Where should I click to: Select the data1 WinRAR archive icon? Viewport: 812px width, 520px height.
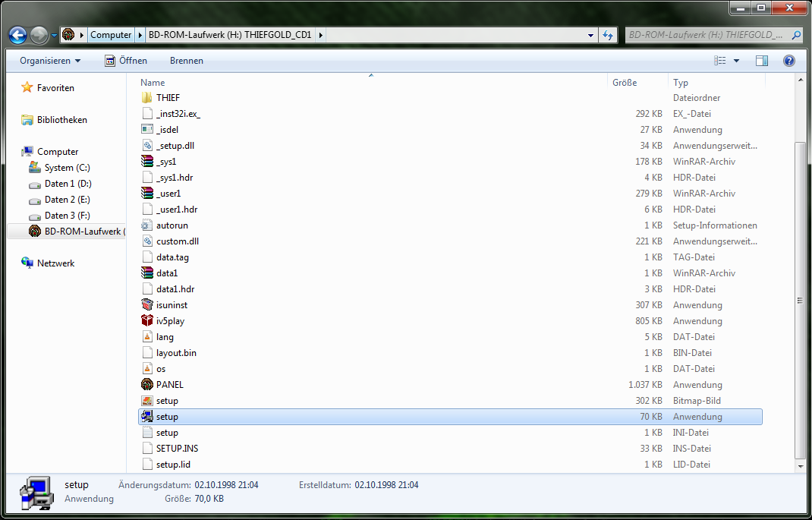point(147,273)
